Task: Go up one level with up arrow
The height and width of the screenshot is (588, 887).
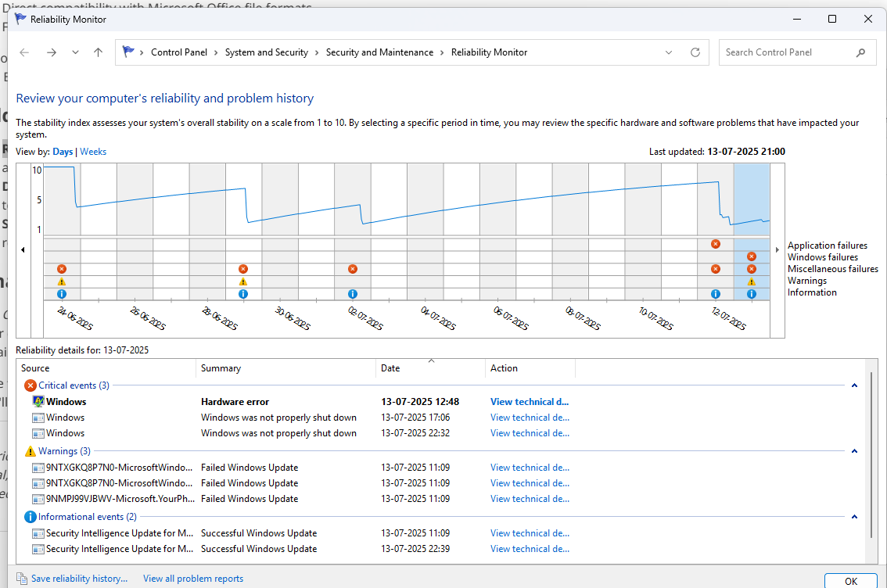Action: pyautogui.click(x=98, y=52)
